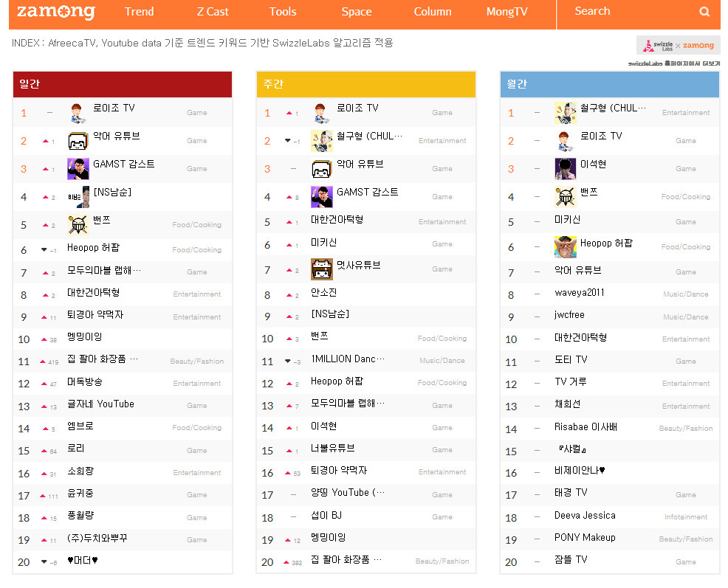Focus the Search input field
This screenshot has width=728, height=588.
[x=631, y=12]
